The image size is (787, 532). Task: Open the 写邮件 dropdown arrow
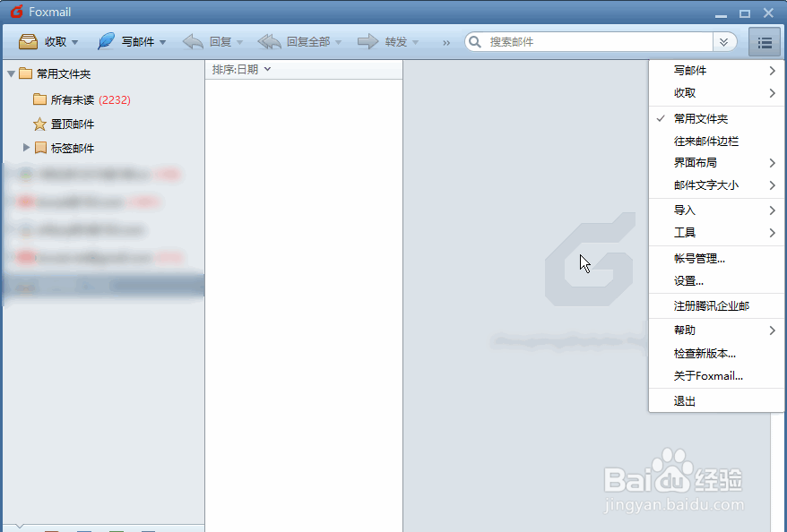162,43
